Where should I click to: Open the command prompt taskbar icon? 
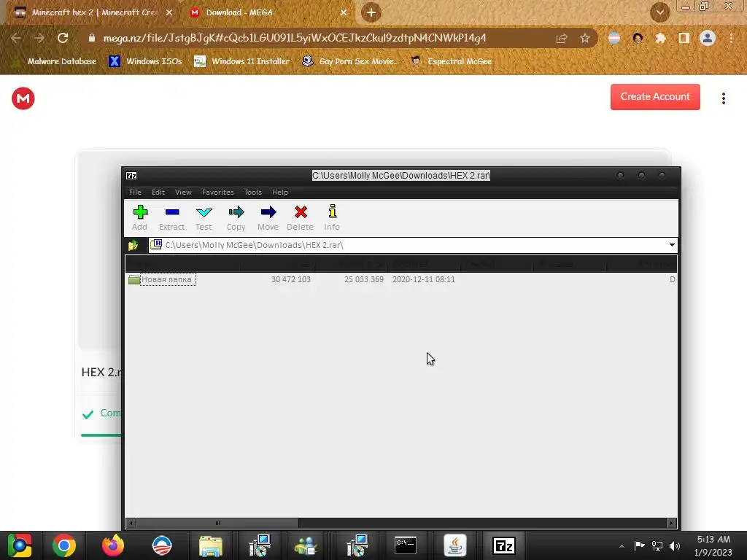pos(406,545)
